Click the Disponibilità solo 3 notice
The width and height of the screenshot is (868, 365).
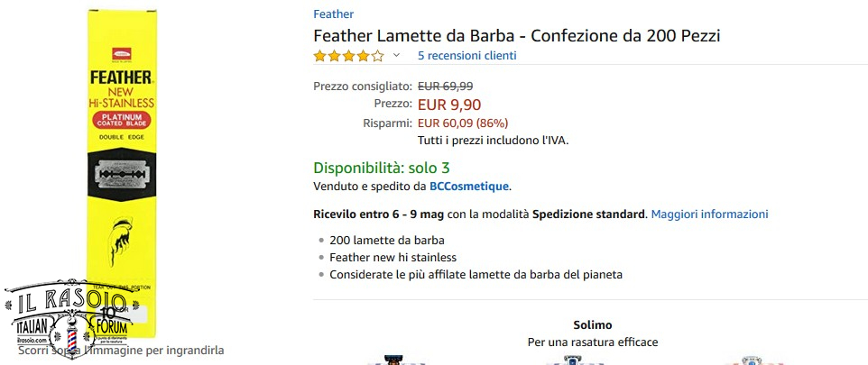[381, 168]
